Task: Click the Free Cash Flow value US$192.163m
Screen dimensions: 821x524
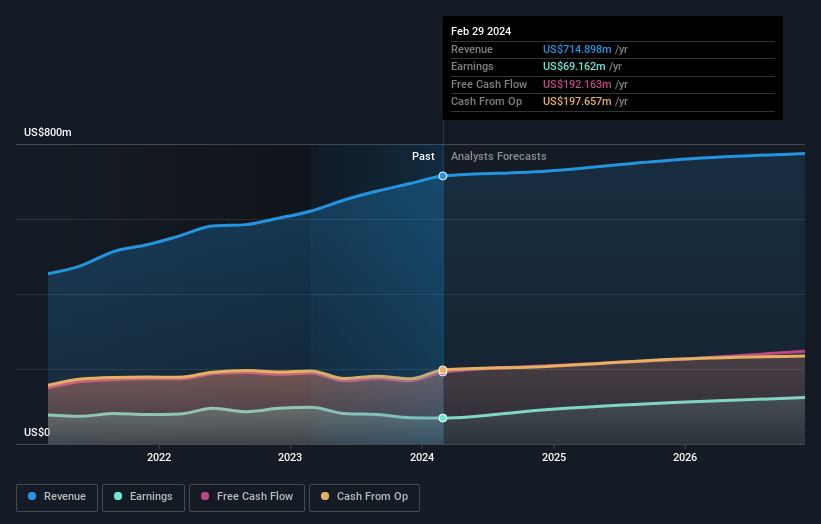Action: (577, 84)
